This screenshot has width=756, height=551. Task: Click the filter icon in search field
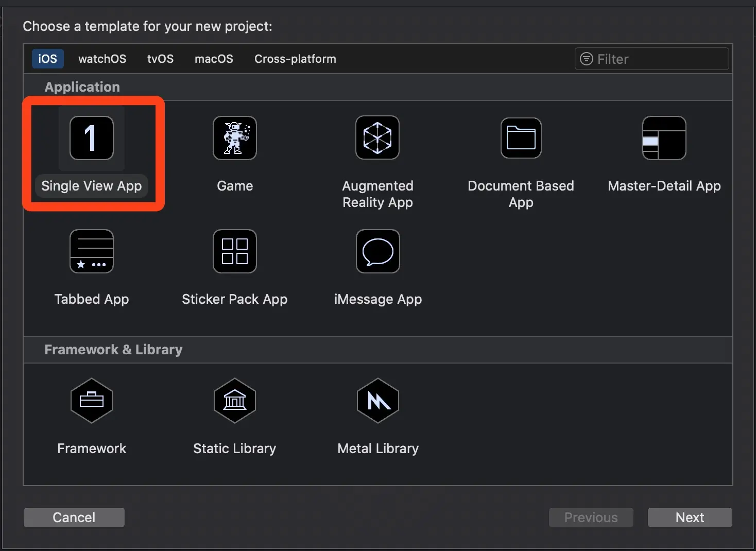pos(587,59)
